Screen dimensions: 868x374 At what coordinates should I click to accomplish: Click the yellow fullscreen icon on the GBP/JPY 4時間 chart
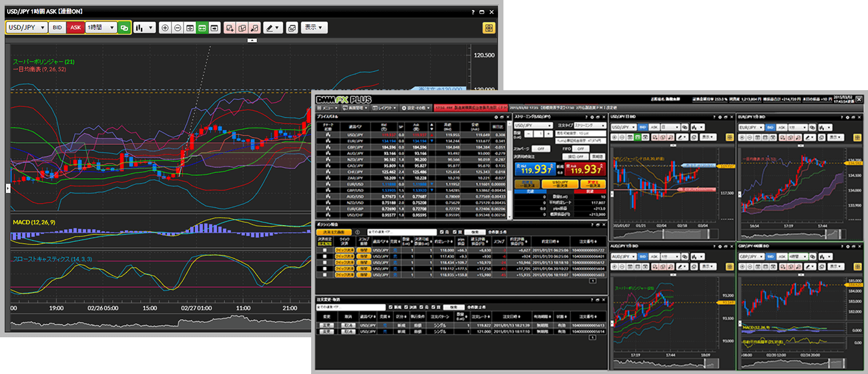(x=857, y=266)
